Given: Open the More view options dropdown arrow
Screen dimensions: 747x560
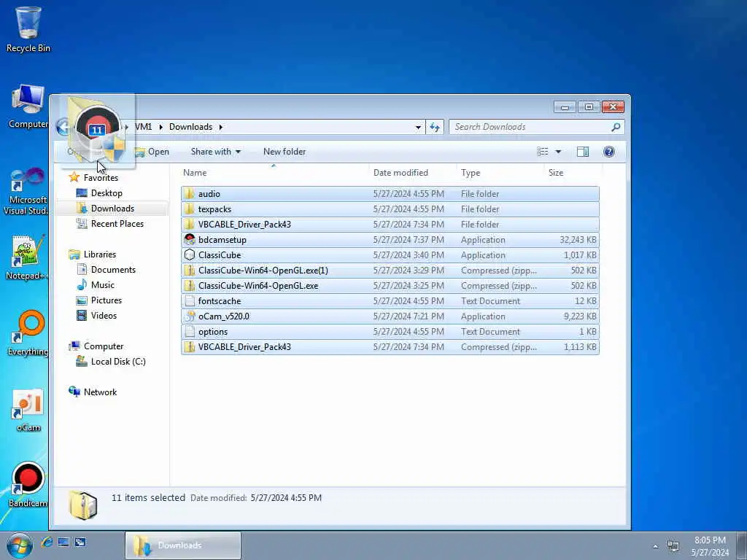Looking at the screenshot, I should [x=558, y=152].
